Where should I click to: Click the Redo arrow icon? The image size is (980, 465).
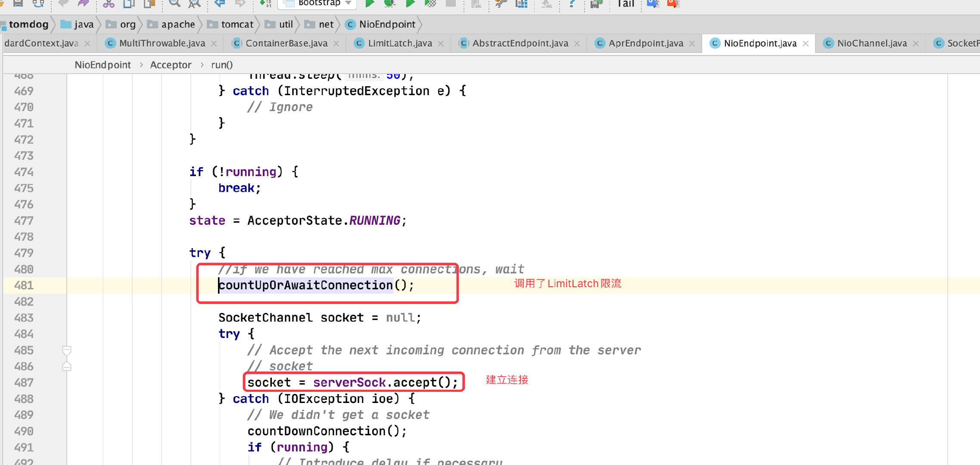click(x=83, y=3)
